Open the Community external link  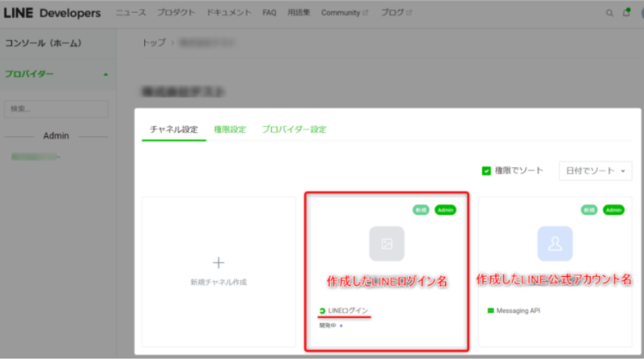point(345,13)
